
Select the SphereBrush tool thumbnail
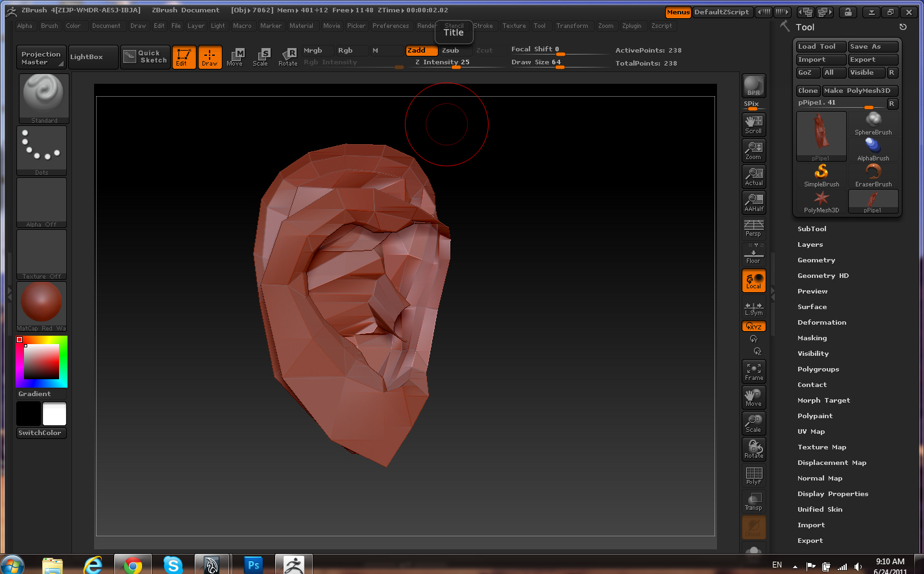click(873, 123)
